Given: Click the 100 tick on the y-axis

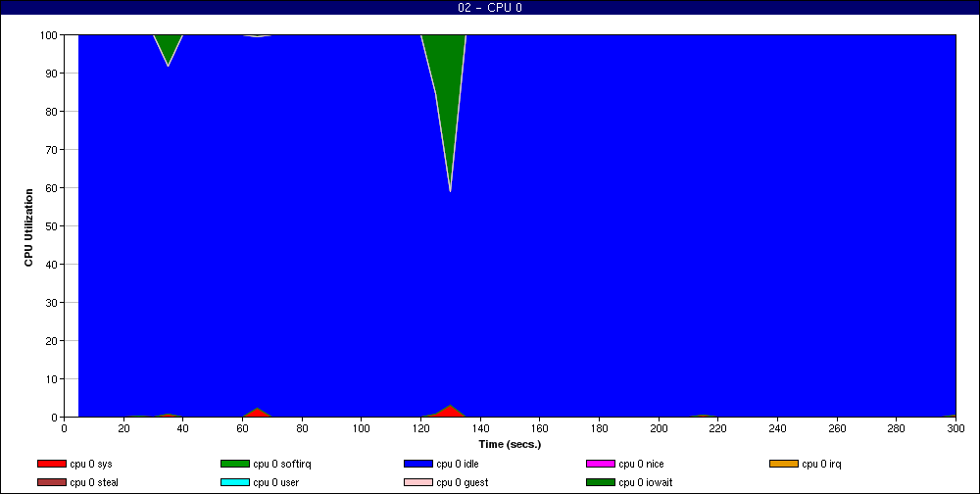Looking at the screenshot, I should 49,35.
